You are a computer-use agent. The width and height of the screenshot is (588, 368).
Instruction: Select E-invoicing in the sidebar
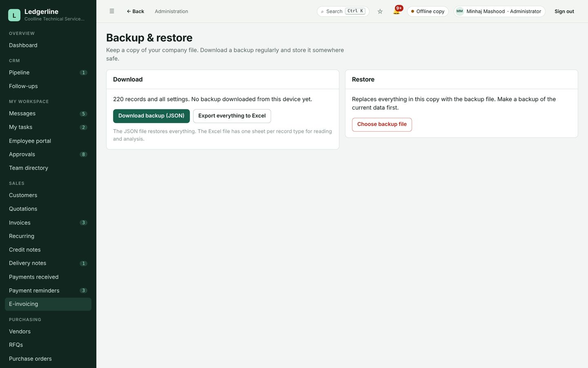click(x=48, y=304)
